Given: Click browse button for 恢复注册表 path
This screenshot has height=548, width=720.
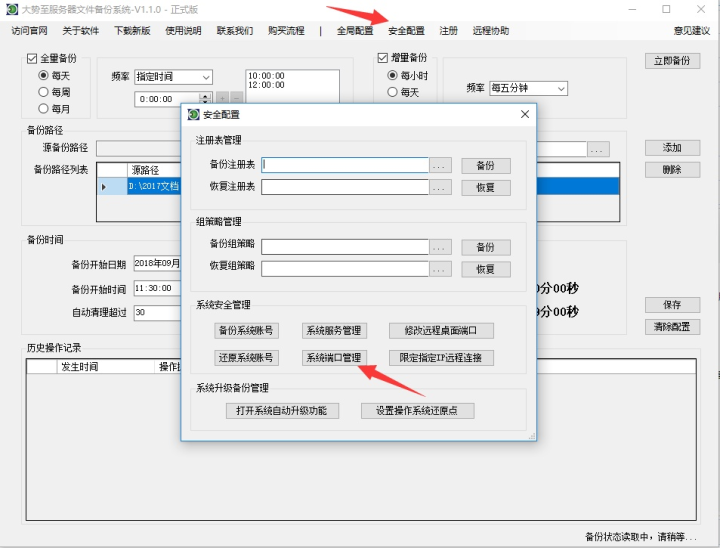Looking at the screenshot, I should click(x=441, y=186).
